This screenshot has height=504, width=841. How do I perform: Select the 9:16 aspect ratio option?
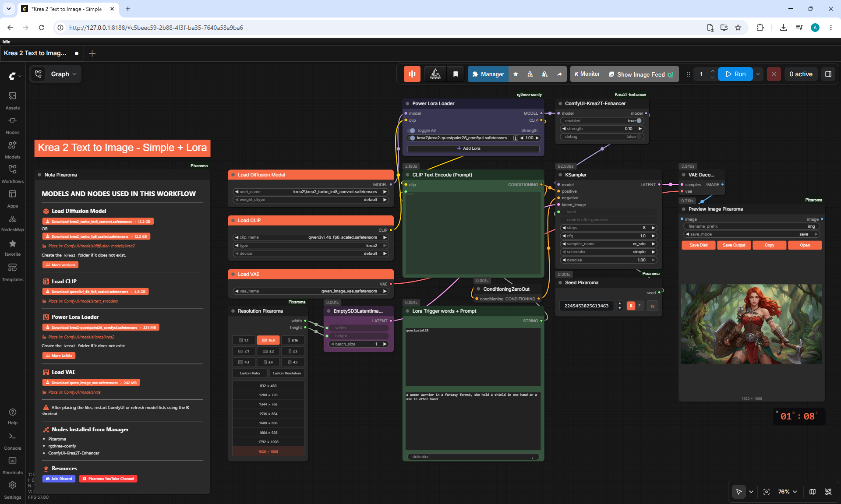pos(293,340)
